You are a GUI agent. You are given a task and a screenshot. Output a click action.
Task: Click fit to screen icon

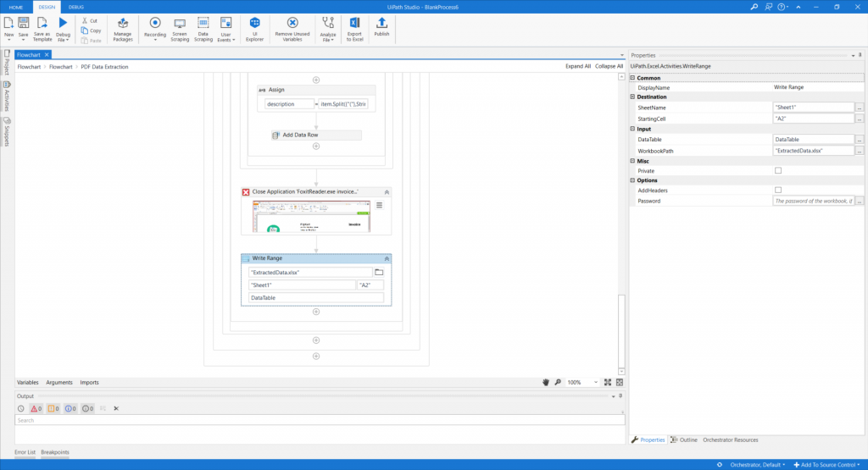(x=607, y=382)
